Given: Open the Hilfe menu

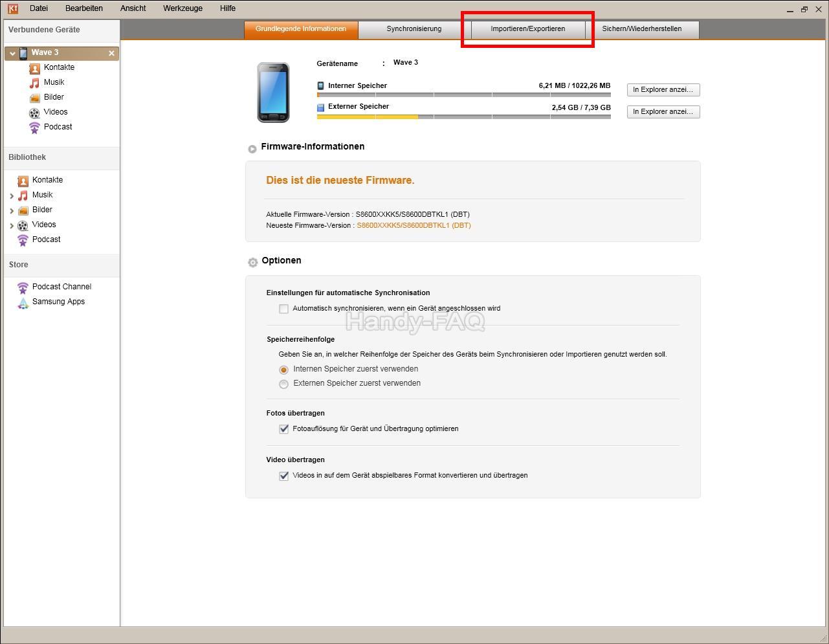Looking at the screenshot, I should pos(228,8).
